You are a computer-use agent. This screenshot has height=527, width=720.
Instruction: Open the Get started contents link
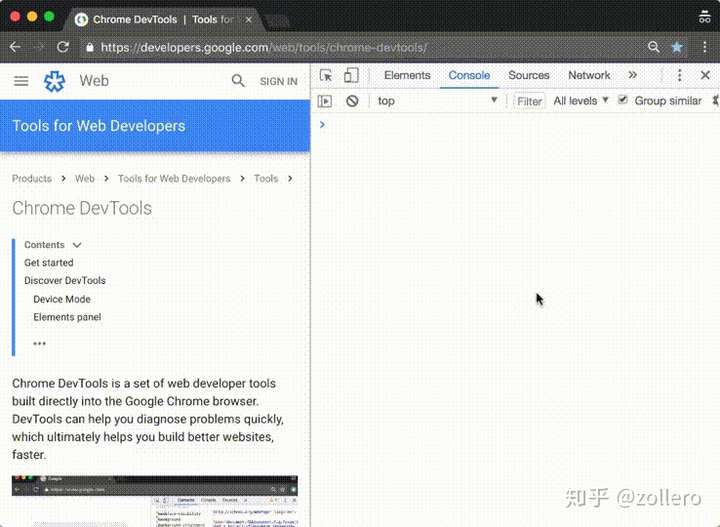[49, 263]
